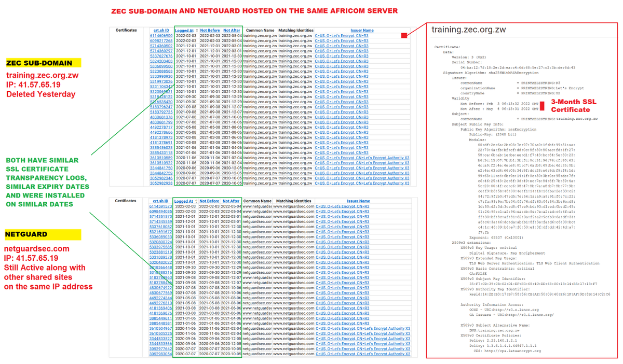Open certificate ID 3344841750
Viewport: 623px width, 364px height.
click(161, 167)
